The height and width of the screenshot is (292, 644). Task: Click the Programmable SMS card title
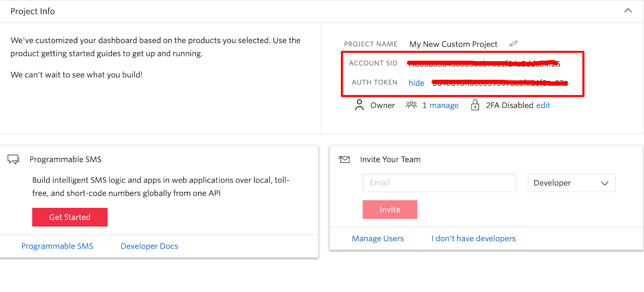66,159
